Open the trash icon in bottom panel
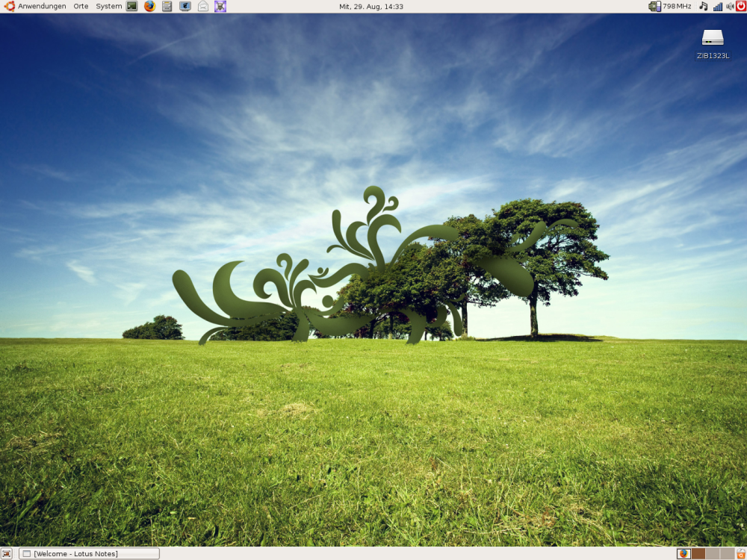 (740, 553)
